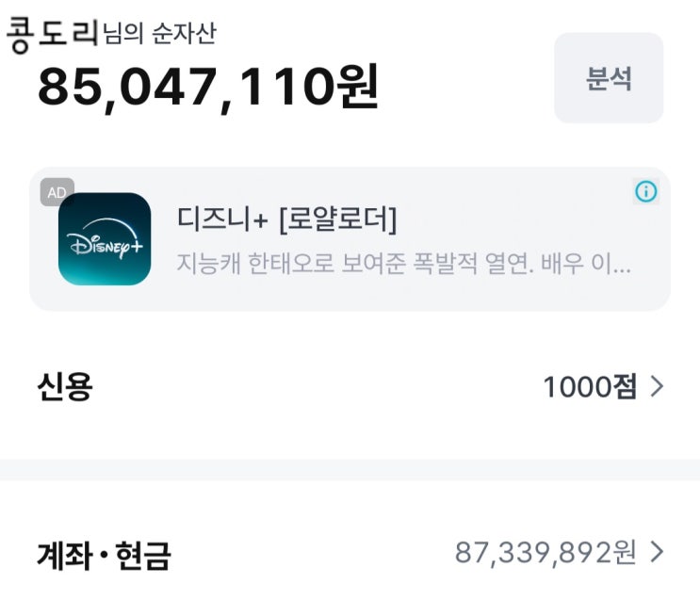Click the 님의 순자산 heading text
The width and height of the screenshot is (700, 616).
pos(159,35)
